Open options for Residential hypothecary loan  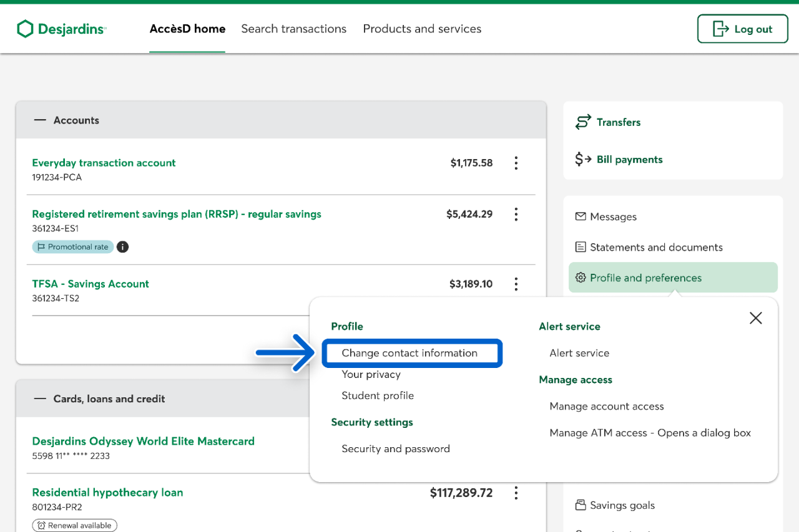tap(516, 493)
